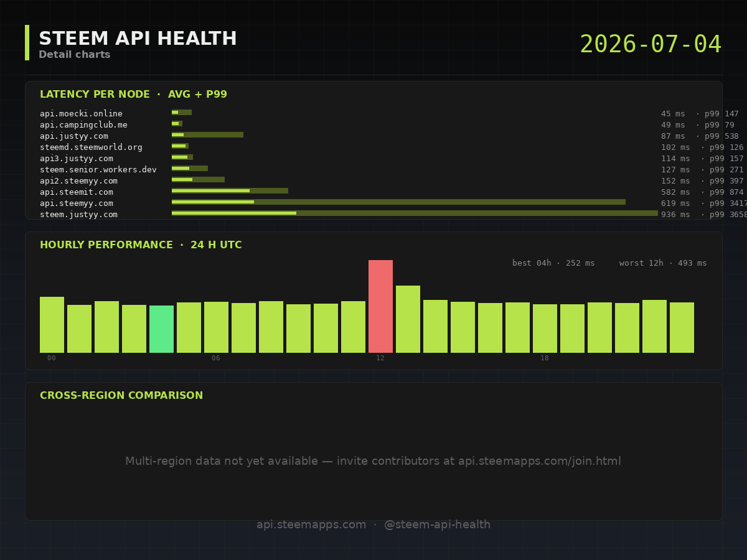Click the api3.justyy.com latency bar
Screen dimensions: 747x560
pos(182,157)
